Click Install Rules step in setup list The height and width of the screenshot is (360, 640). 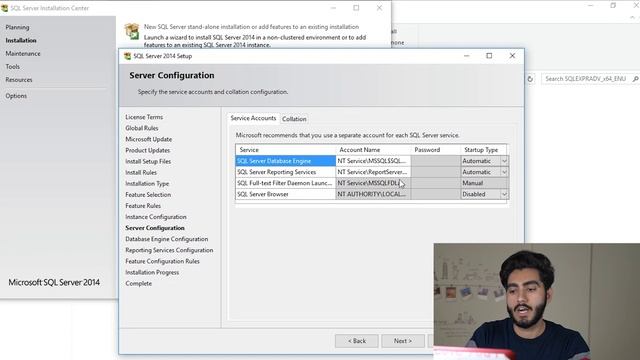141,173
